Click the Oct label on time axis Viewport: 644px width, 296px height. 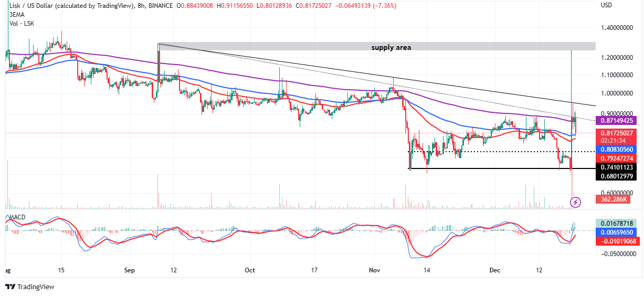tap(250, 270)
